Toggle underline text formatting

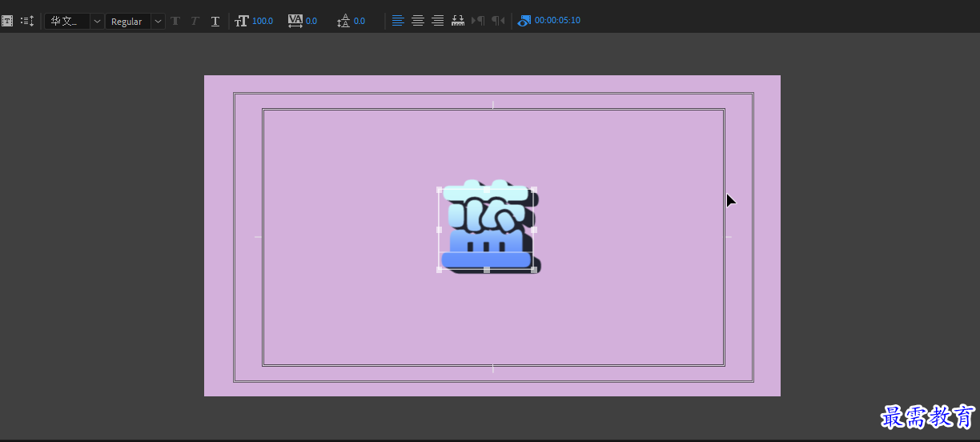(215, 21)
